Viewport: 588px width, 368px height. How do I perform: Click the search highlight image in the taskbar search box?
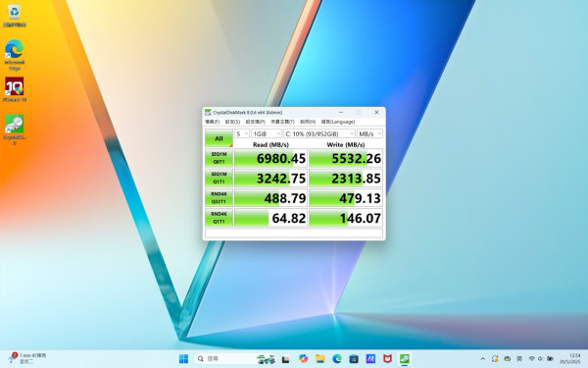coord(266,359)
